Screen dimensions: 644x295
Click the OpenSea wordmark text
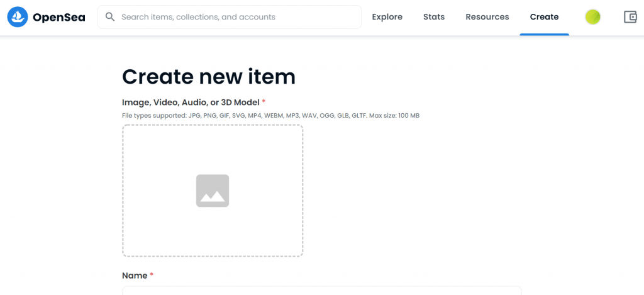(x=58, y=17)
